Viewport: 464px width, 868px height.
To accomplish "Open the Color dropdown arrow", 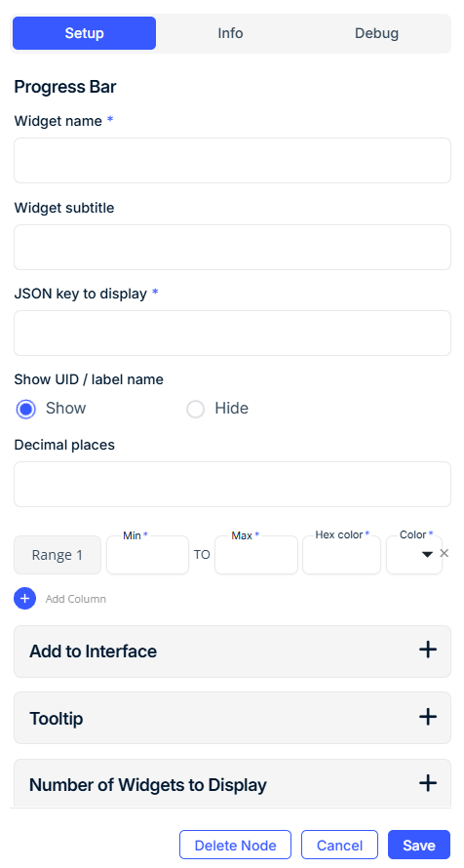I will 427,555.
